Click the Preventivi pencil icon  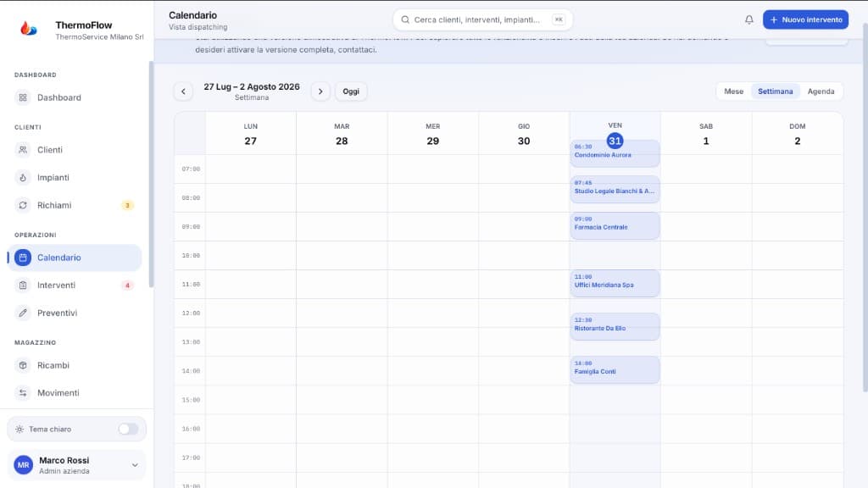23,313
